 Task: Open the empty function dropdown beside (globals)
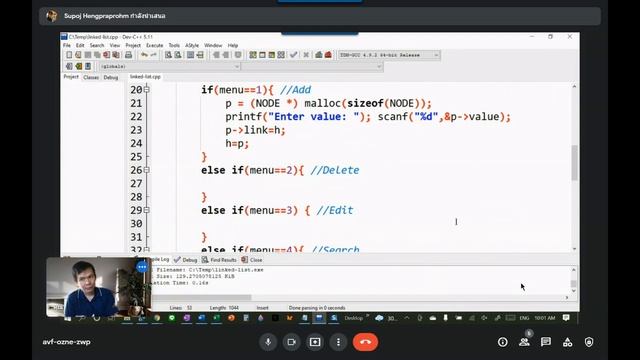point(312,67)
